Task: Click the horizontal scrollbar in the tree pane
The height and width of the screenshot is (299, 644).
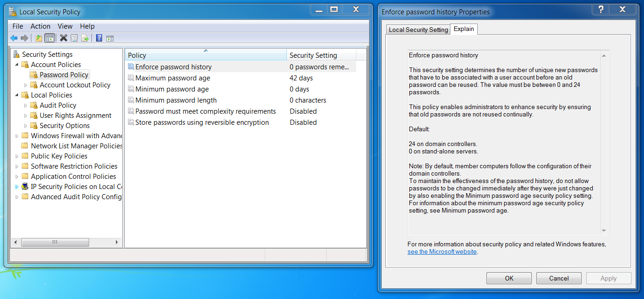Action: tap(55, 242)
